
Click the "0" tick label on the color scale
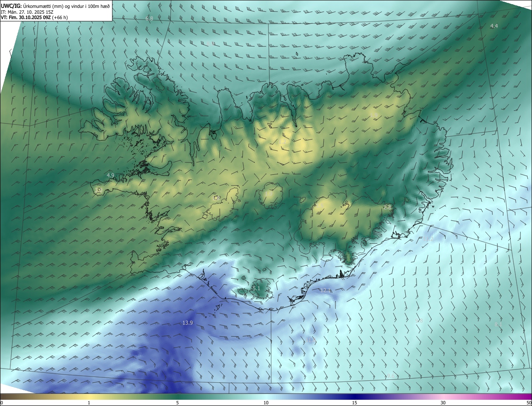pyautogui.click(x=2, y=403)
